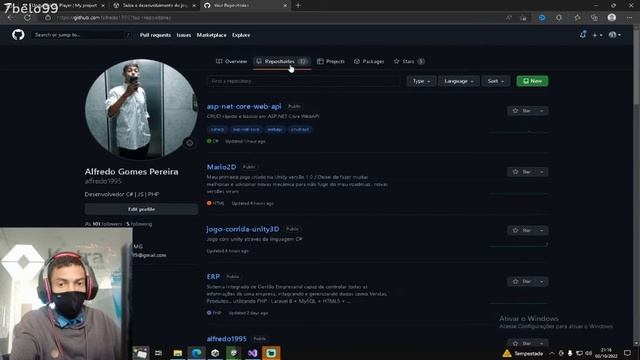Click the browser back arrow
The width and height of the screenshot is (640, 360).
tap(11, 18)
